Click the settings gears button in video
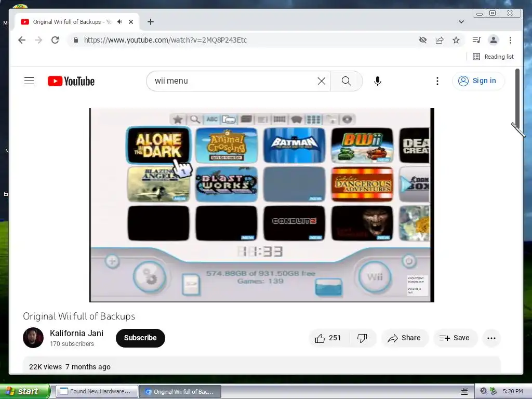532x399 pixels. click(x=149, y=277)
